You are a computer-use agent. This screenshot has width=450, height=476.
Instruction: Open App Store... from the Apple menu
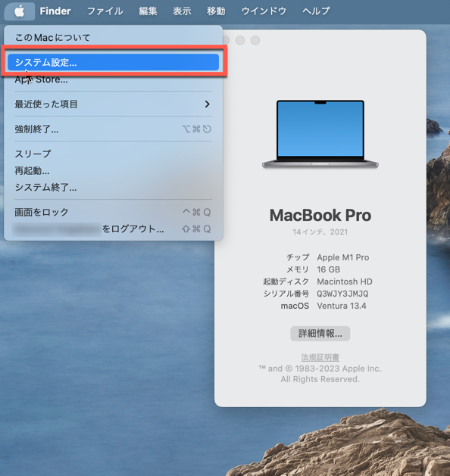click(x=114, y=79)
